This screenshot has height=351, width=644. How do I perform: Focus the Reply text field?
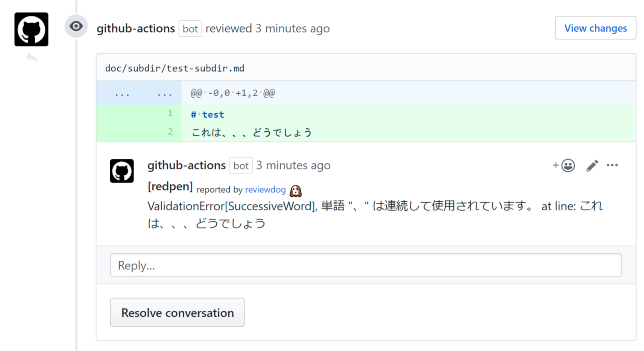click(x=365, y=265)
